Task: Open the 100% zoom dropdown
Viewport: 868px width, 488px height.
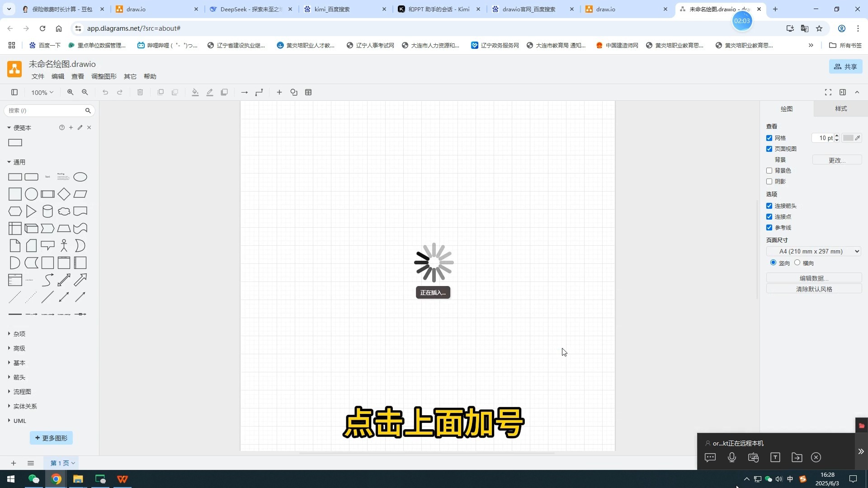Action: tap(42, 92)
